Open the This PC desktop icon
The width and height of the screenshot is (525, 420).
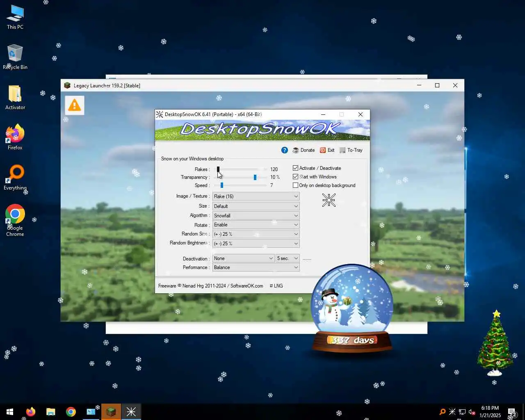coord(15,17)
